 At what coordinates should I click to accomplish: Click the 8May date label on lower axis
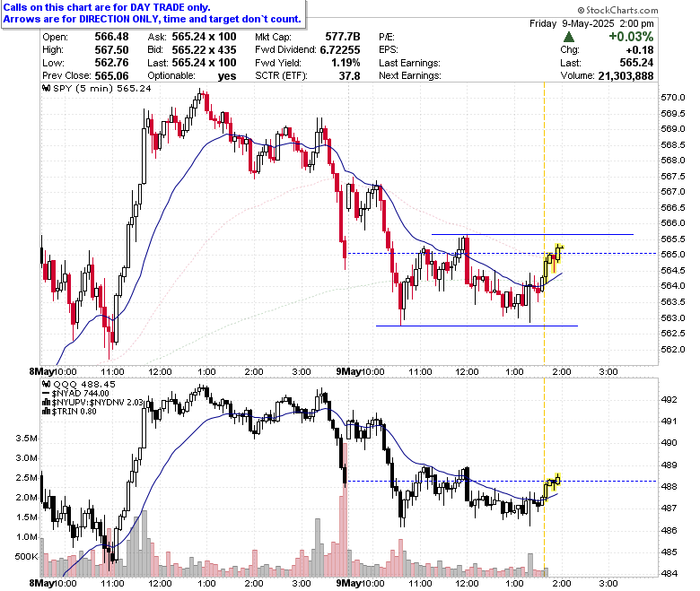click(x=41, y=584)
